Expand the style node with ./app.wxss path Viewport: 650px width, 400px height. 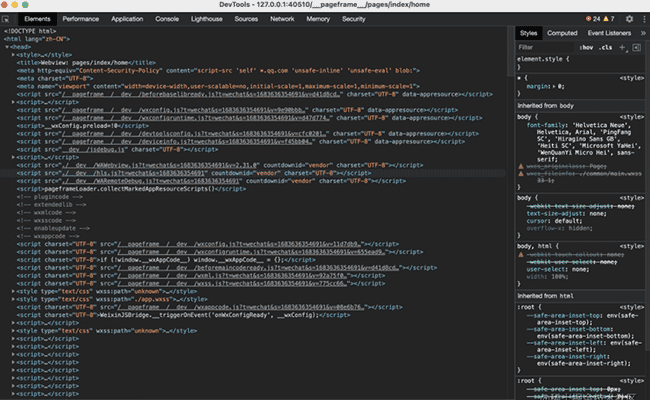click(13, 299)
